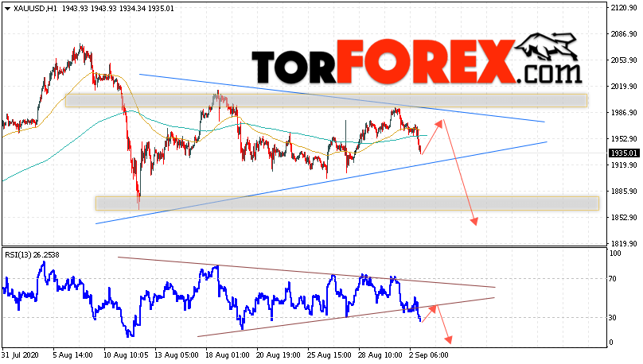The width and height of the screenshot is (643, 364).
Task: Click the 25 Aug 15:00 time label
Action: point(329,355)
